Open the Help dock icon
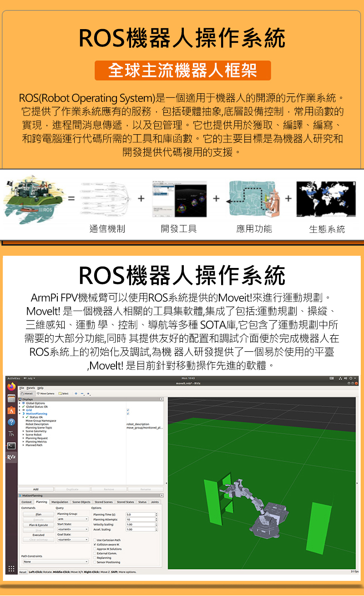The width and height of the screenshot is (364, 596). [11, 422]
